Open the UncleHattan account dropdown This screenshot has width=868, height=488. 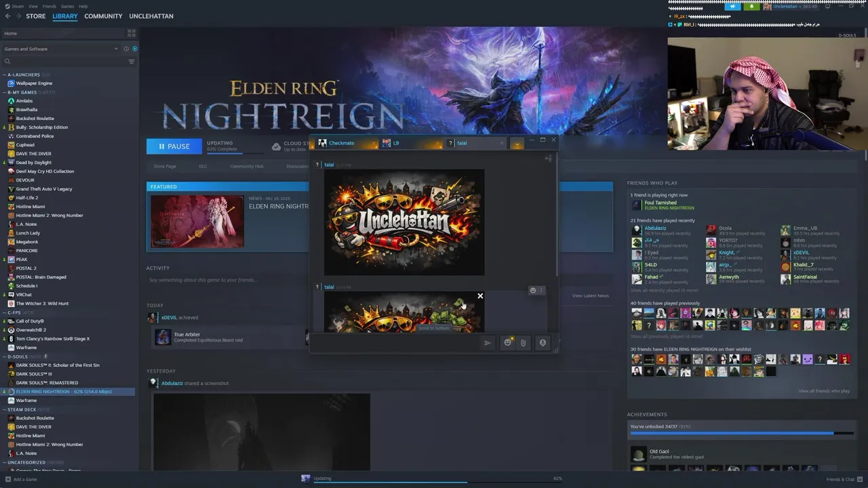point(792,6)
